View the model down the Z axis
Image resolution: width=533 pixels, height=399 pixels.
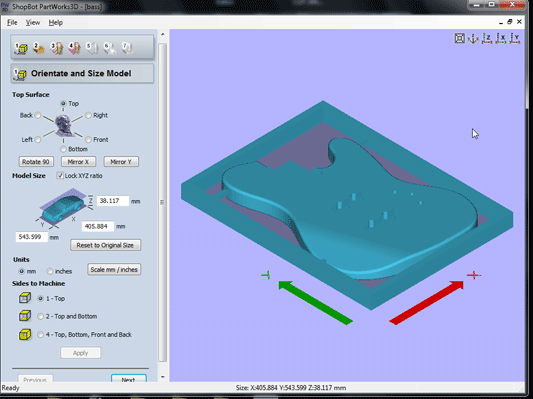pos(487,38)
